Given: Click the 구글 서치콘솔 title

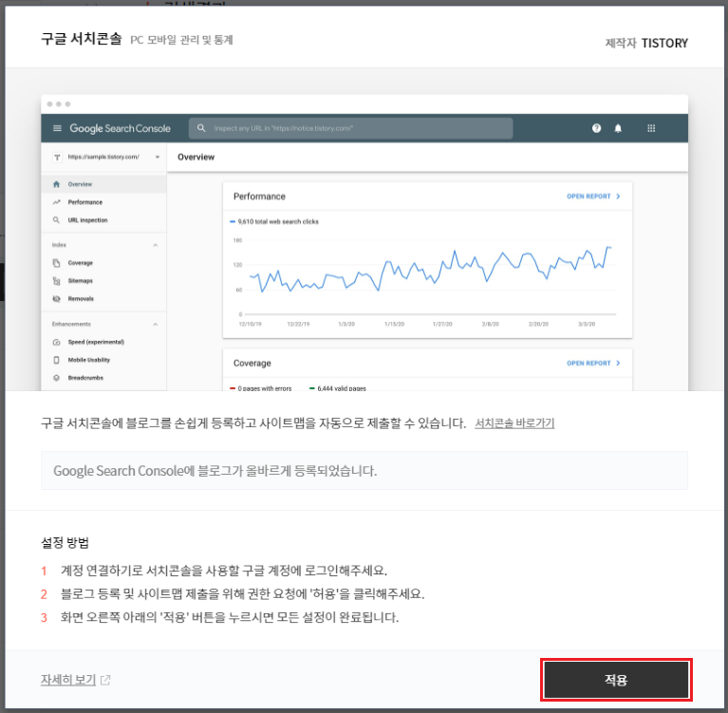Looking at the screenshot, I should tap(82, 39).
